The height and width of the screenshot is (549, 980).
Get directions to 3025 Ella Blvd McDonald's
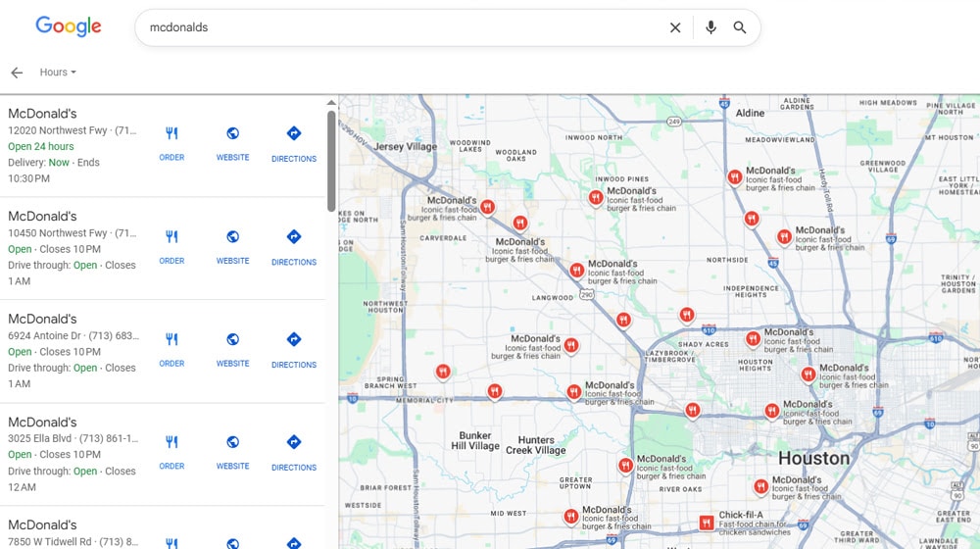pyautogui.click(x=294, y=452)
